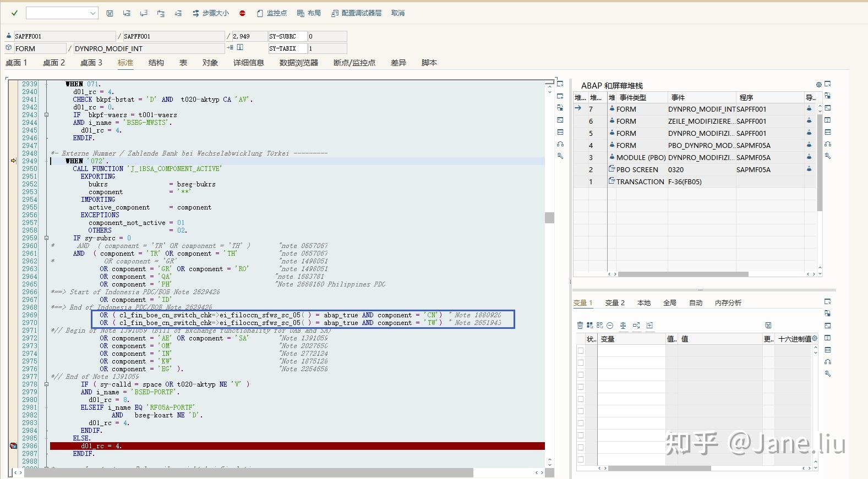Click the 取消 button
Viewport: 868px width, 479px height.
[397, 13]
